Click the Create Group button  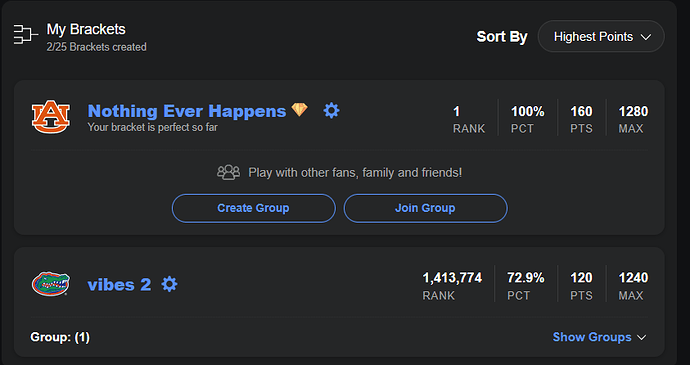253,208
